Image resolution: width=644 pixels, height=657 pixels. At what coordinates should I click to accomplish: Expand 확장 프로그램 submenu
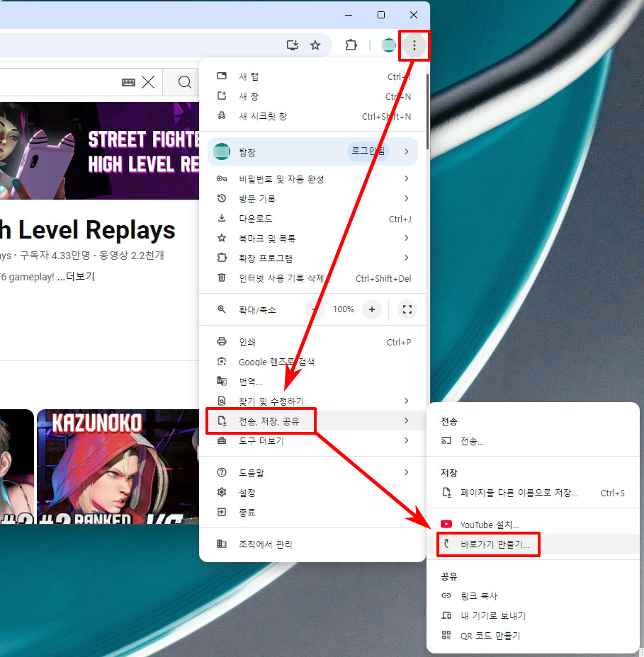[x=313, y=258]
